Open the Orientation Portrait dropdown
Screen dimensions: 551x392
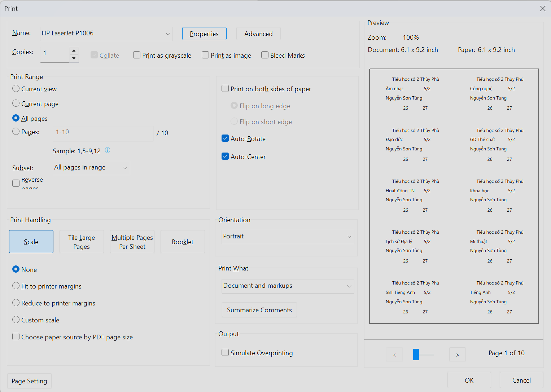[288, 237]
